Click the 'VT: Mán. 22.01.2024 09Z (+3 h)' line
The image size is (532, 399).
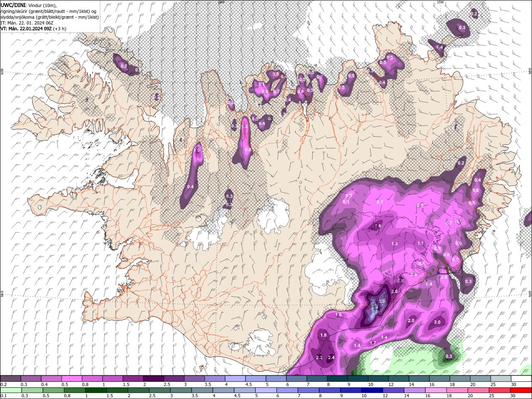tap(33, 29)
